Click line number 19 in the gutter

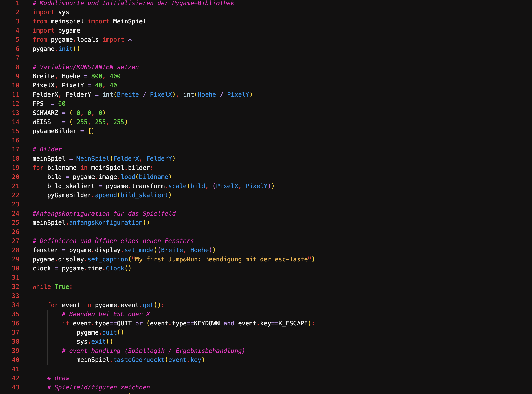coord(15,168)
